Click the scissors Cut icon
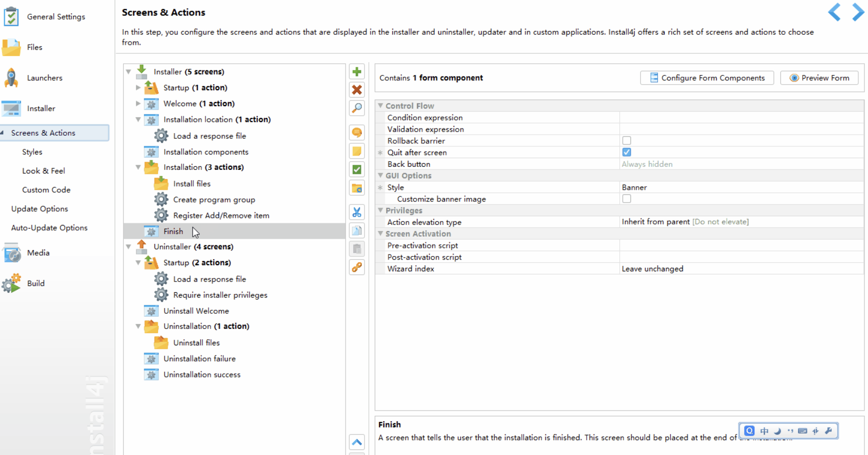The image size is (868, 455). tap(357, 212)
